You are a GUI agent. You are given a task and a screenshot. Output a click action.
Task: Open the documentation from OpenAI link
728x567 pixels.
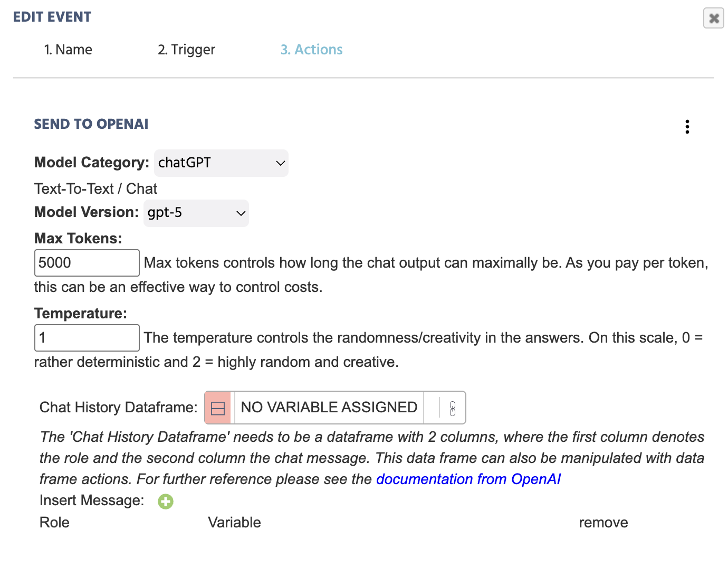[x=468, y=479]
